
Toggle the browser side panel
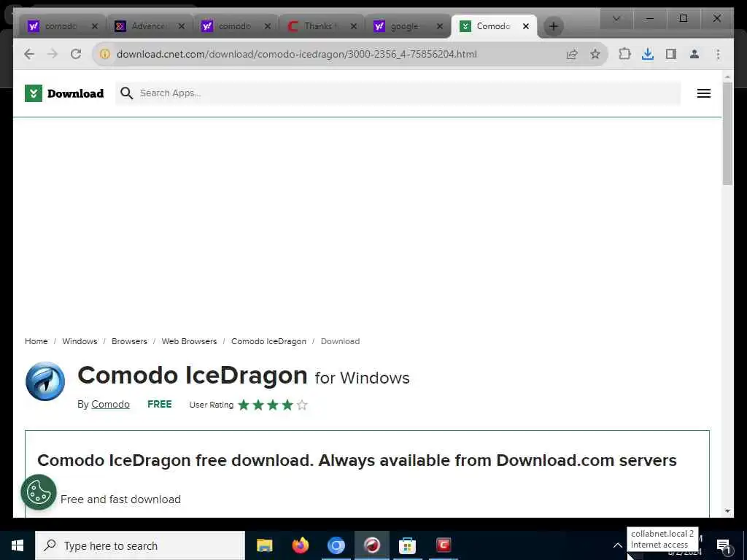pyautogui.click(x=671, y=54)
